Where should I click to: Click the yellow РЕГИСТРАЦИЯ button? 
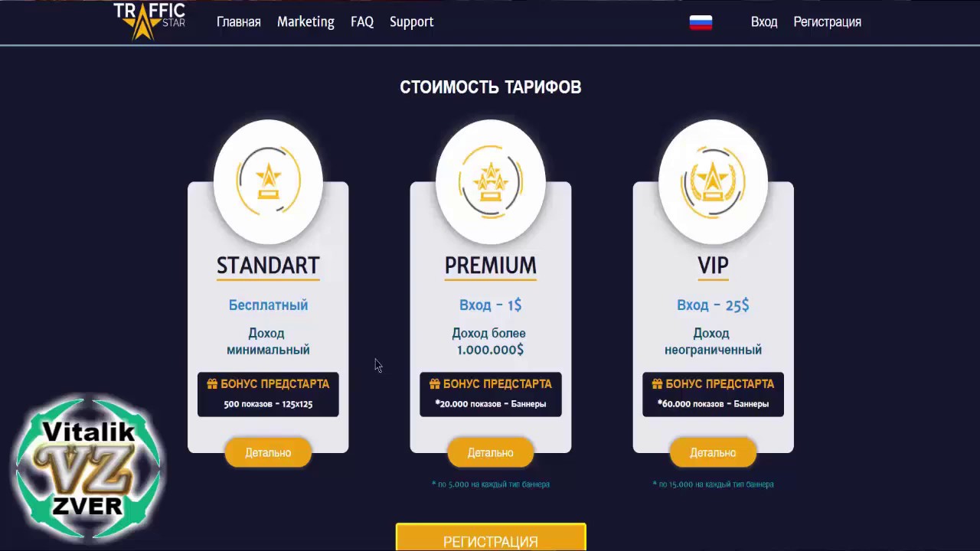click(491, 537)
